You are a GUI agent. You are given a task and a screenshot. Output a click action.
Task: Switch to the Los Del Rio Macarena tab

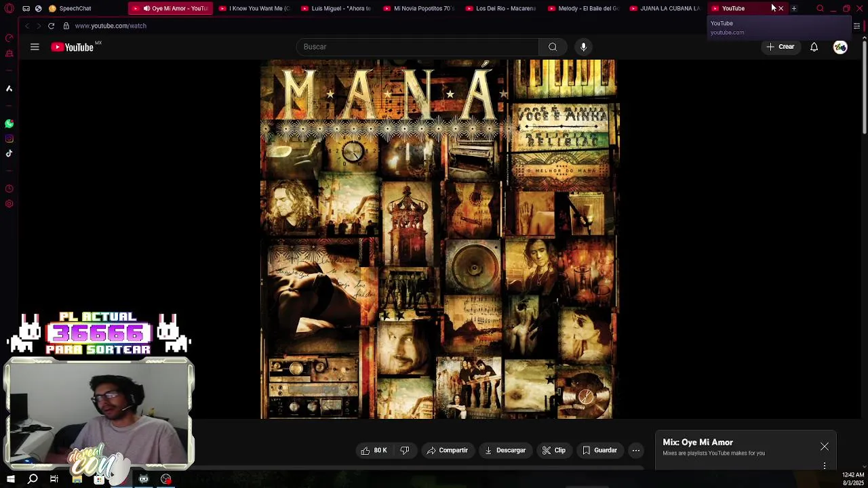pos(501,8)
